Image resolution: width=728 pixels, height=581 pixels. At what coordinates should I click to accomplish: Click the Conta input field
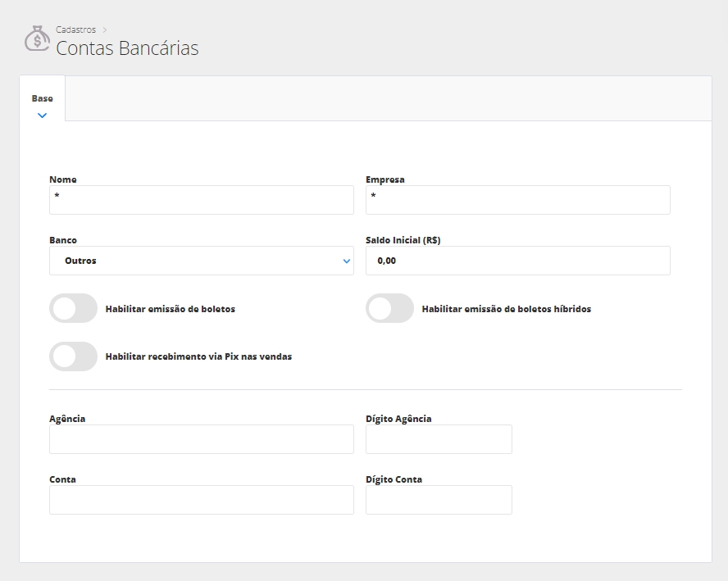point(201,500)
